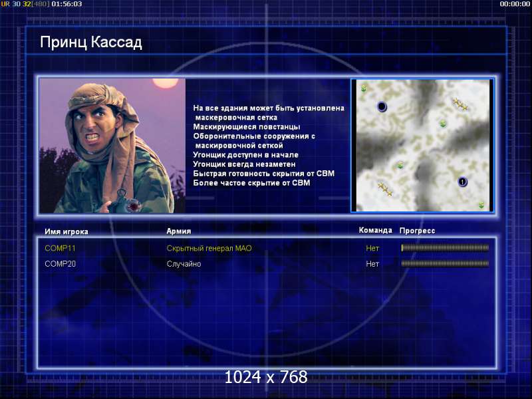Click the 'Армия' column header
532x399 pixels.
[178, 231]
